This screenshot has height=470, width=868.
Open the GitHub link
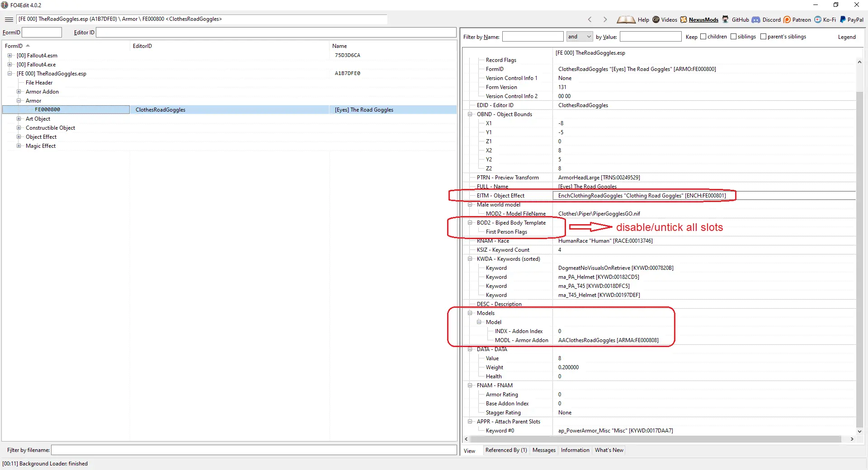pos(740,20)
